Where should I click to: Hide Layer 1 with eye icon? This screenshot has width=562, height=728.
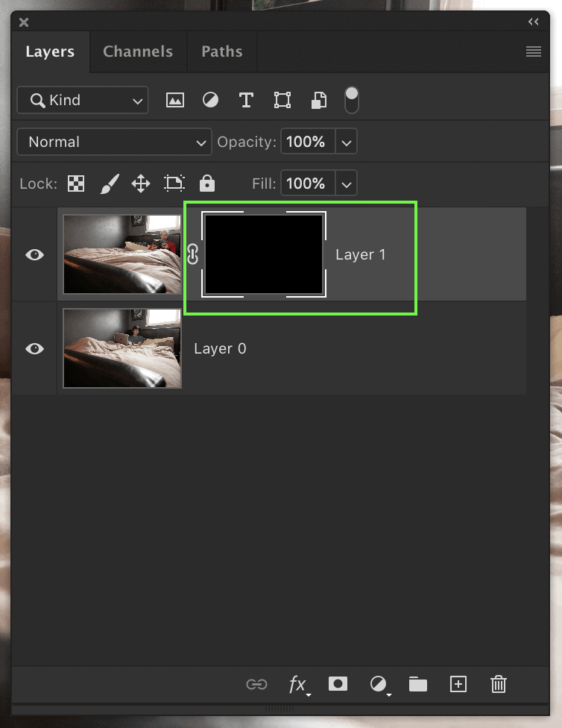34,254
